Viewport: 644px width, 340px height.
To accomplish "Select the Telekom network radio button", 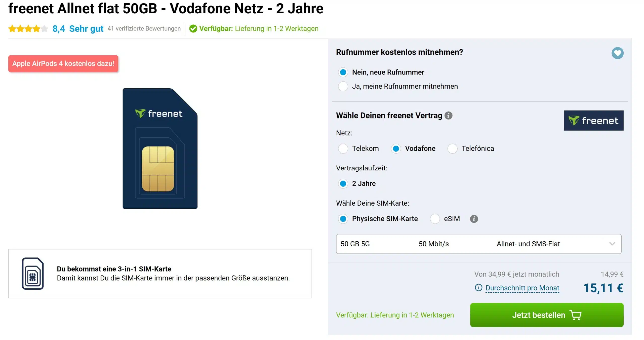I will click(x=343, y=149).
